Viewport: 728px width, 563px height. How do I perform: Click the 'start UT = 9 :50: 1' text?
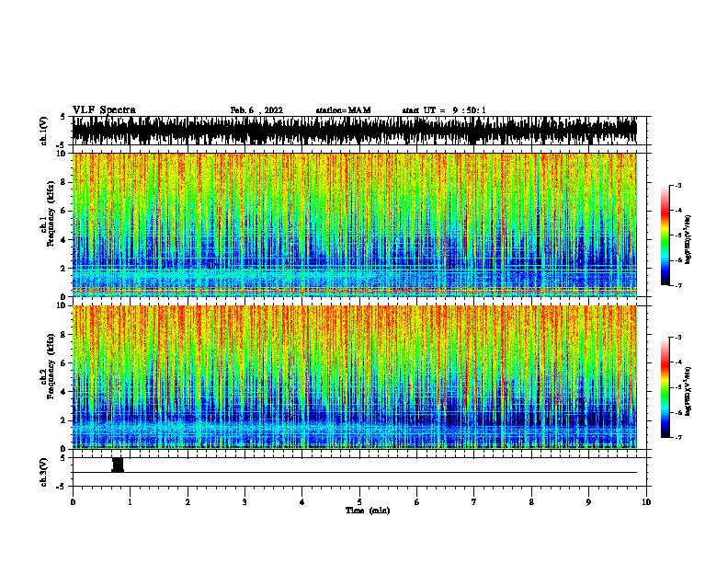click(444, 110)
